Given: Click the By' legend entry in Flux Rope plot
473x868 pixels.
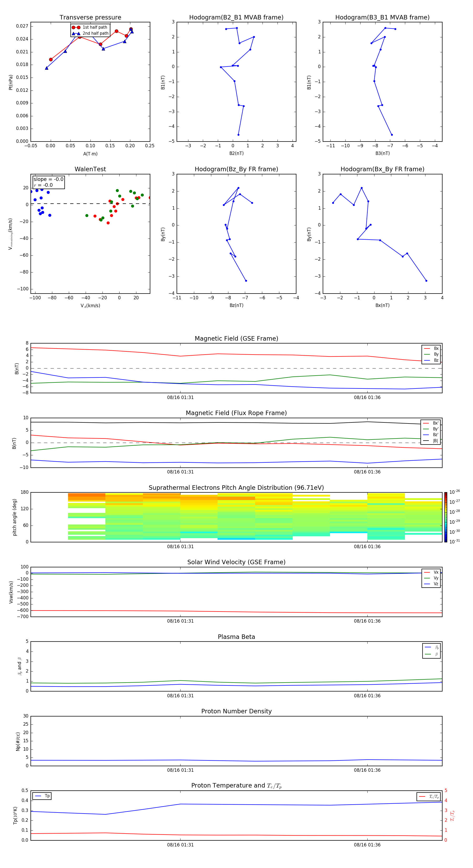Looking at the screenshot, I should click(431, 429).
